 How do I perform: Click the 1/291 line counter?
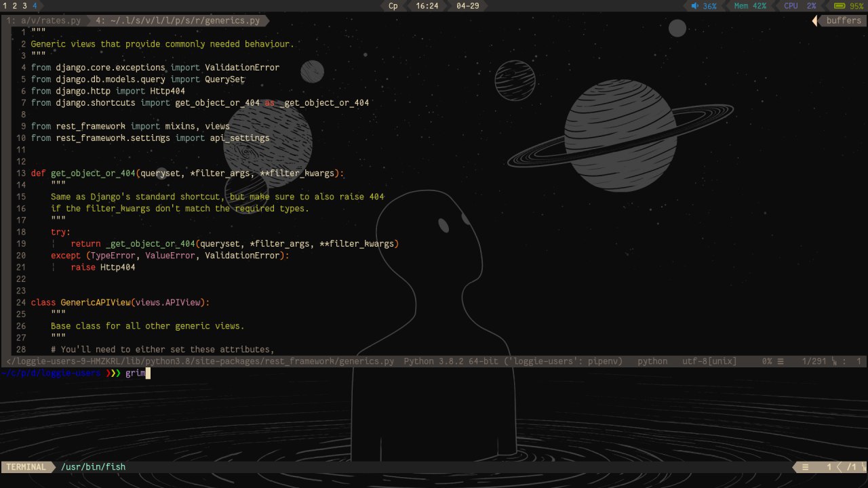pyautogui.click(x=814, y=362)
